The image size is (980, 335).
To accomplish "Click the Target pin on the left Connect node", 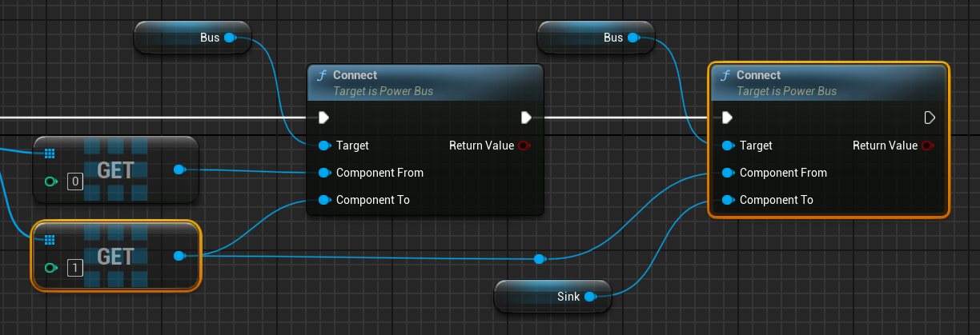I will click(324, 146).
